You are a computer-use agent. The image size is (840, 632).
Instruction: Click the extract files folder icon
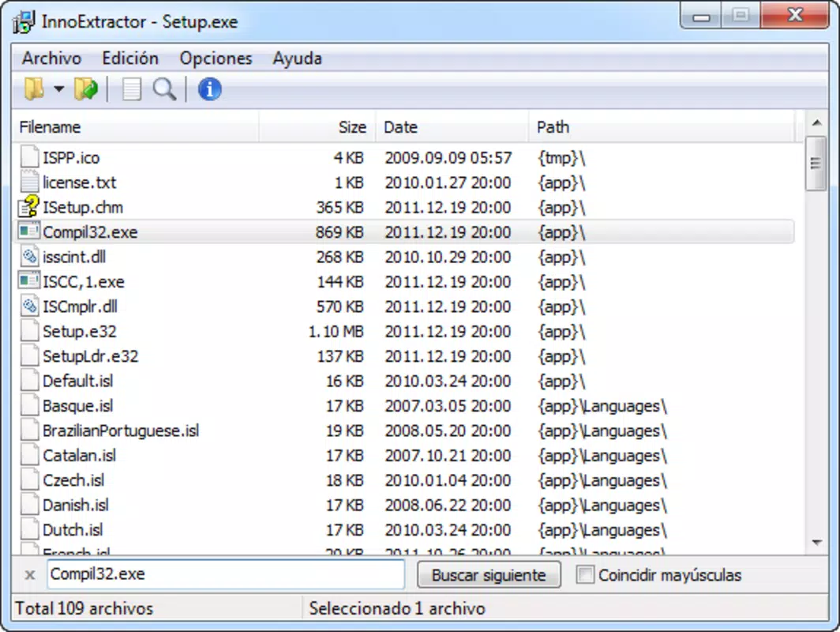point(86,89)
